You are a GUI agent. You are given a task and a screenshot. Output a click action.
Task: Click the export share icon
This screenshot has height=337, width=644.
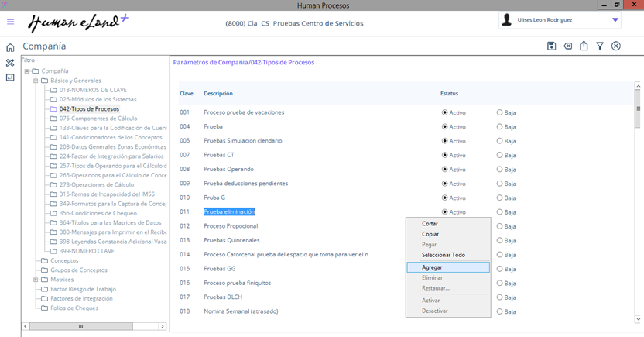pyautogui.click(x=584, y=46)
